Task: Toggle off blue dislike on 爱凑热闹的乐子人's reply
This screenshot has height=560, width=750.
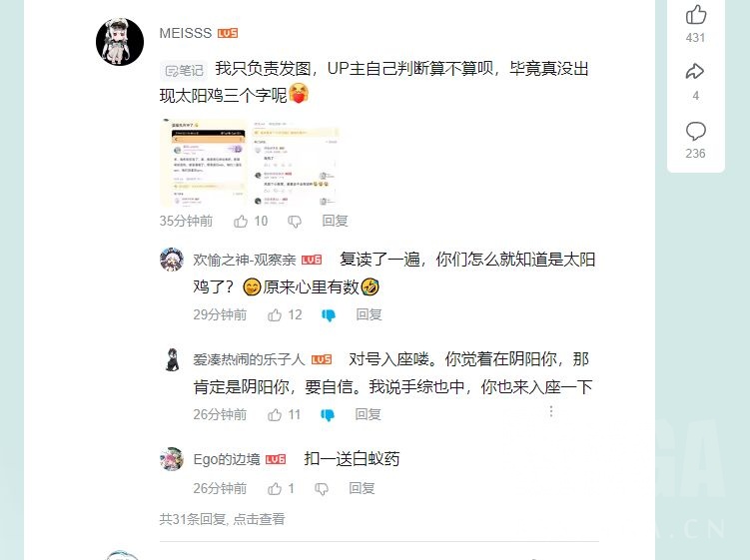Action: [328, 415]
